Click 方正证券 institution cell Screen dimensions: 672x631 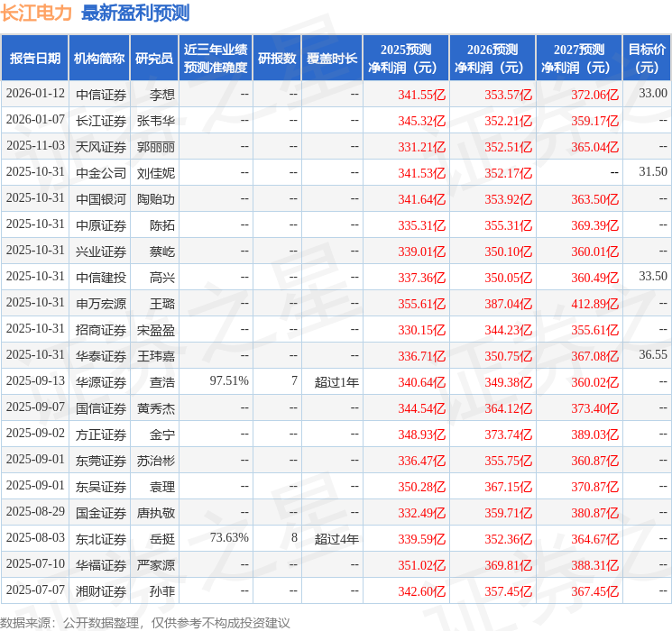pos(101,434)
